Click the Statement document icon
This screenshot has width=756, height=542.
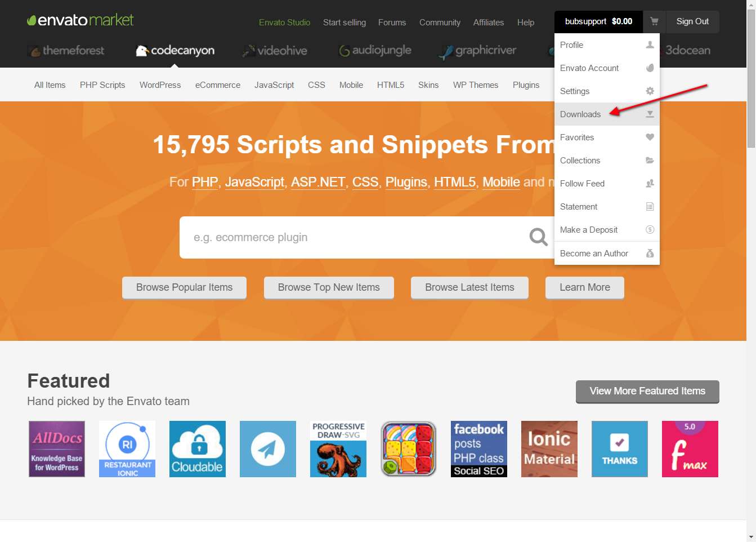tap(650, 206)
